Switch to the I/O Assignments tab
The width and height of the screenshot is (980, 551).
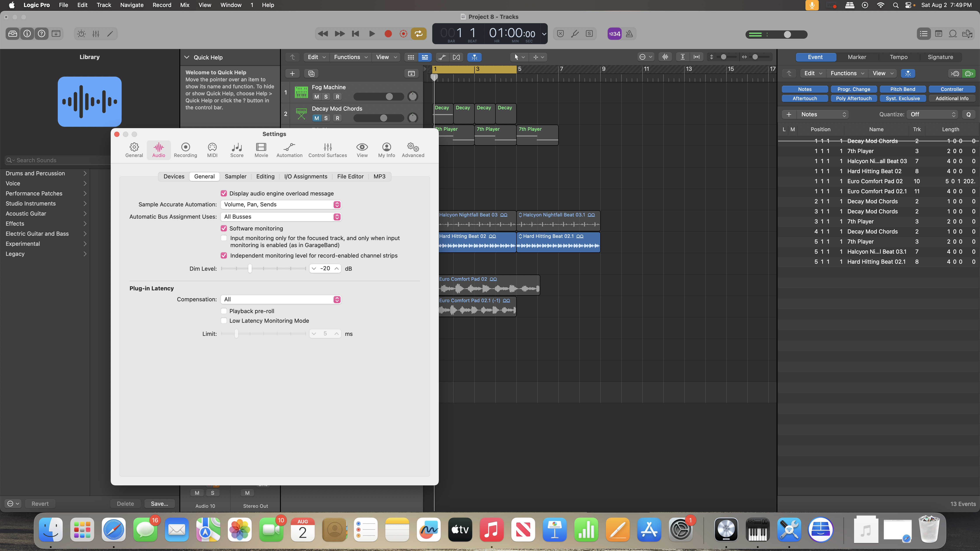(306, 176)
